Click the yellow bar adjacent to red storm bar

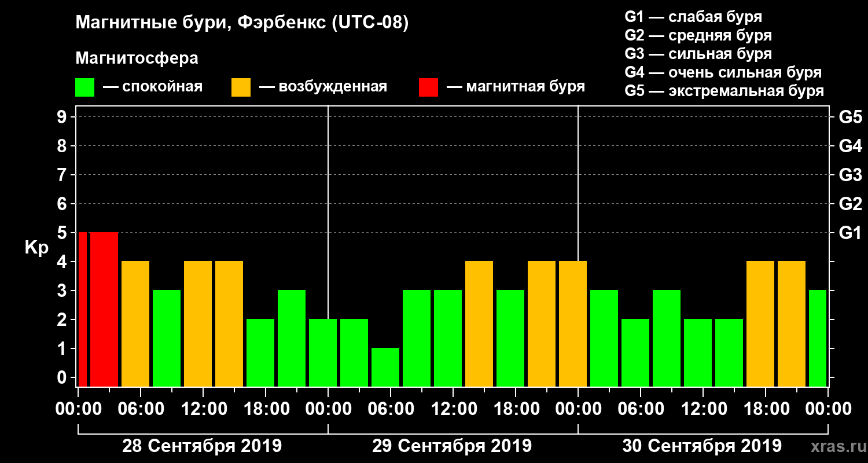point(135,324)
